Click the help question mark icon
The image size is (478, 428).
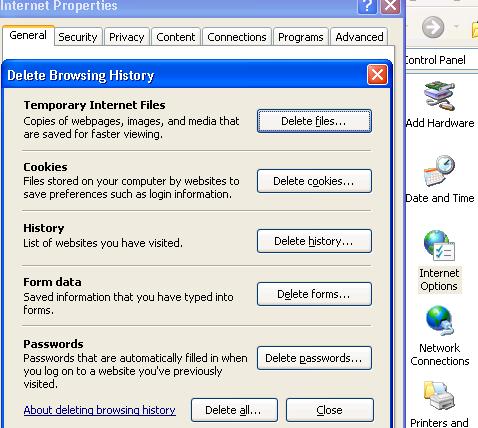(367, 6)
